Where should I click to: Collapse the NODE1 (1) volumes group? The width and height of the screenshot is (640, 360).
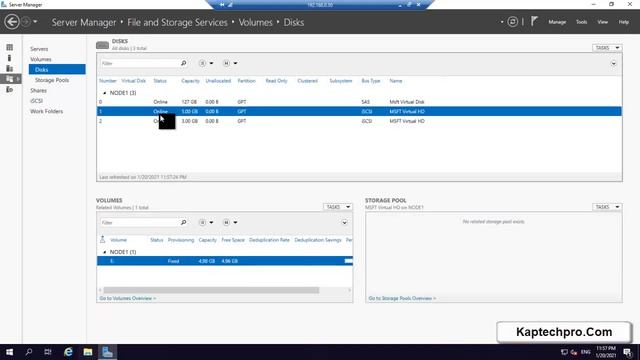[104, 252]
